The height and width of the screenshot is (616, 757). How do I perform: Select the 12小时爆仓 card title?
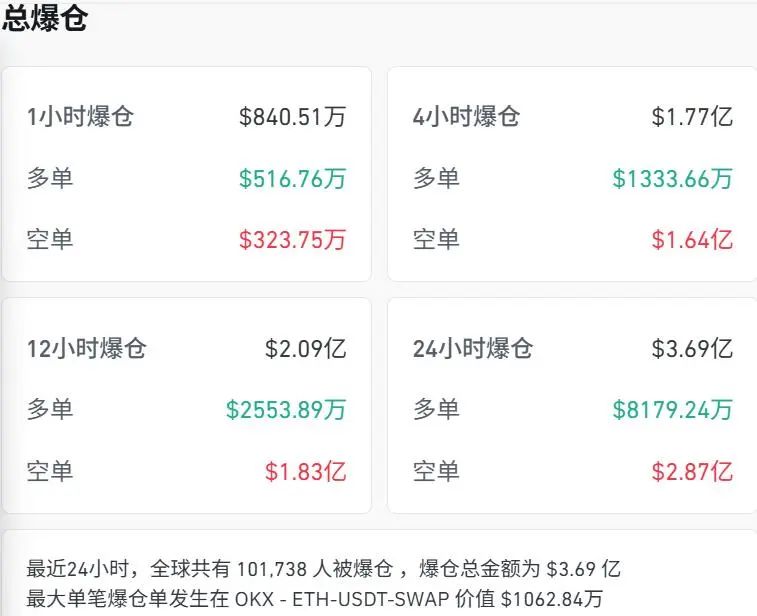87,349
